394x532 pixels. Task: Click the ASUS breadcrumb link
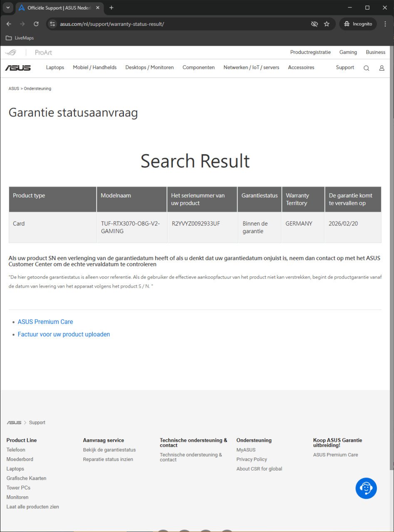(14, 89)
